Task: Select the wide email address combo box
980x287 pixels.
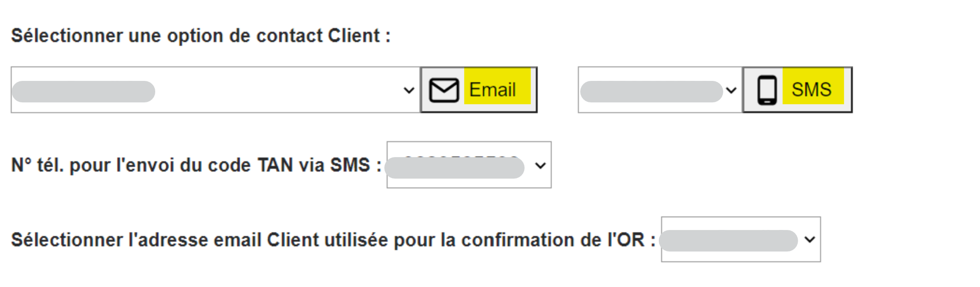Action: pyautogui.click(x=216, y=90)
